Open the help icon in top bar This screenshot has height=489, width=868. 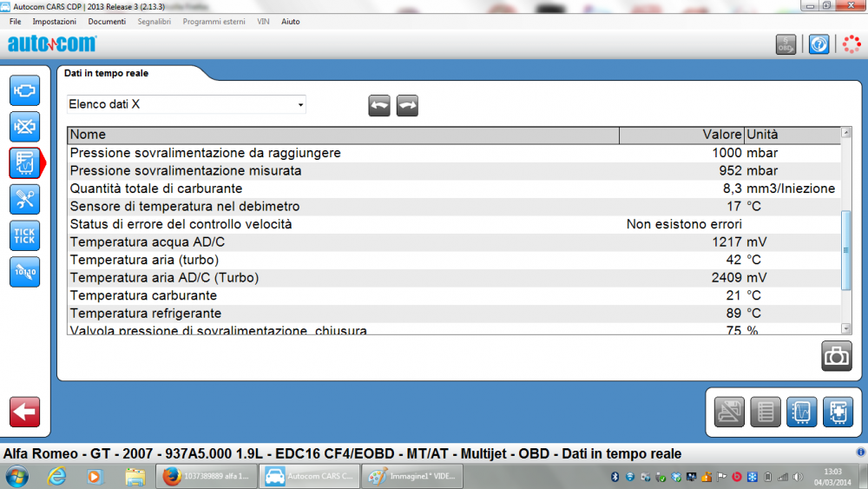click(819, 44)
